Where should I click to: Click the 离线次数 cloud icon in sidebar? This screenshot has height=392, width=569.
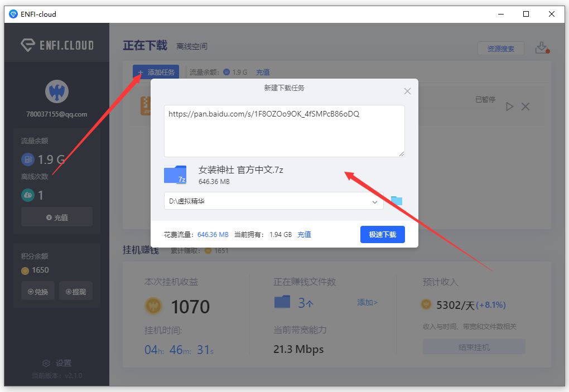click(28, 195)
